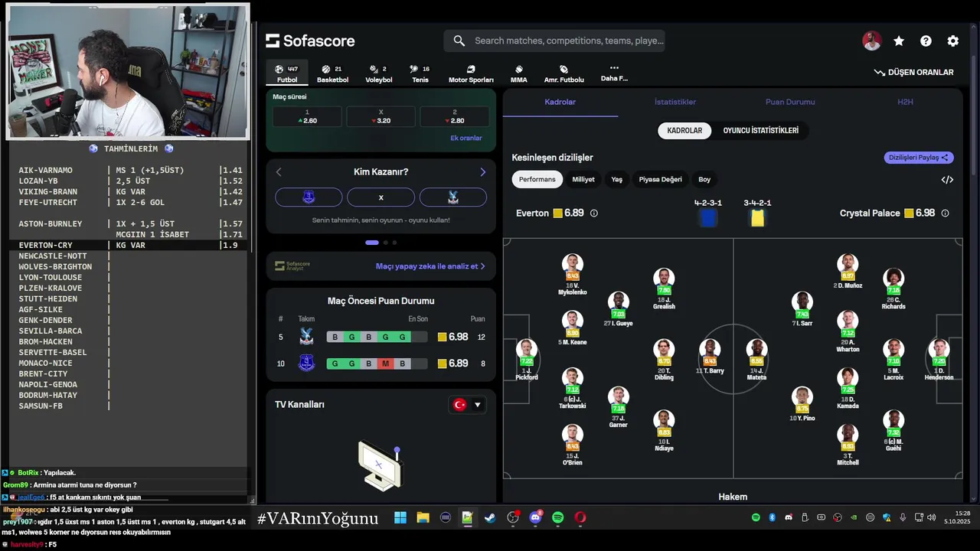
Task: Switch to OYUNCU İSTATİSTİKLERİ segment
Action: tap(761, 131)
